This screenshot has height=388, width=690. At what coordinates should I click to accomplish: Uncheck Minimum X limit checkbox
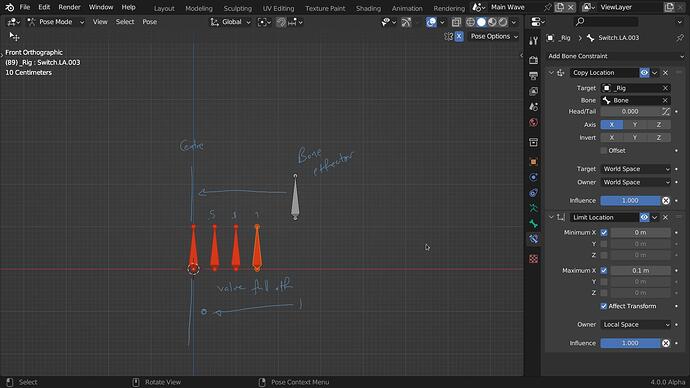[604, 232]
